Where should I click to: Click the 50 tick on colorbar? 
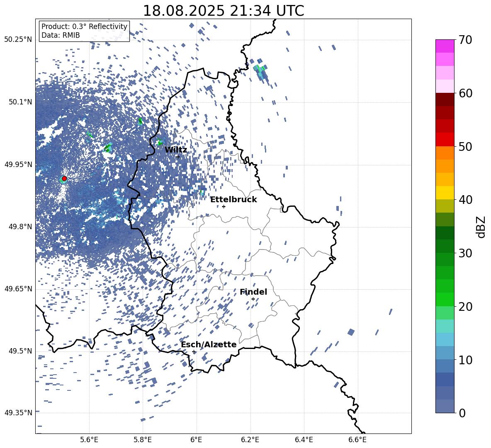click(465, 147)
